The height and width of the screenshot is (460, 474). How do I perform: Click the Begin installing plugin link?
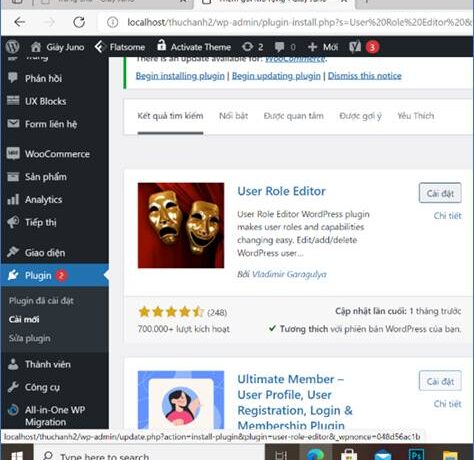(x=180, y=76)
